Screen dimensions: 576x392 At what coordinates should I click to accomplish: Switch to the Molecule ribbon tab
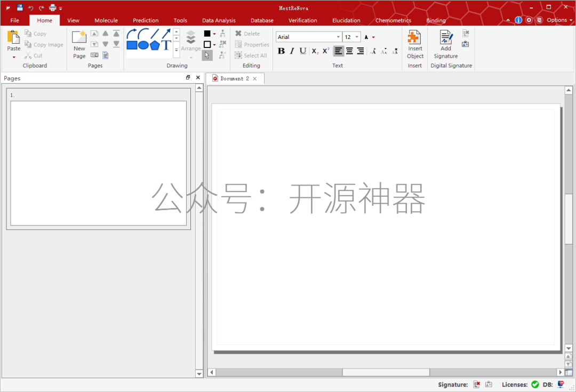click(106, 20)
